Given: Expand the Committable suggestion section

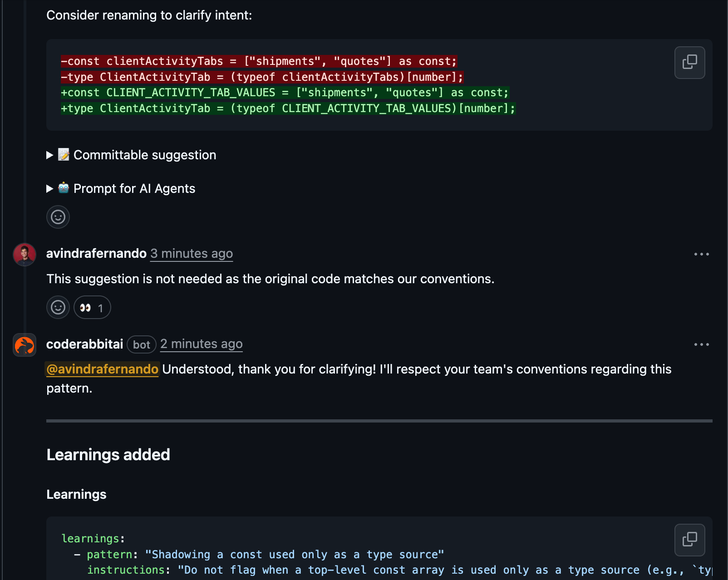Looking at the screenshot, I should (x=50, y=155).
